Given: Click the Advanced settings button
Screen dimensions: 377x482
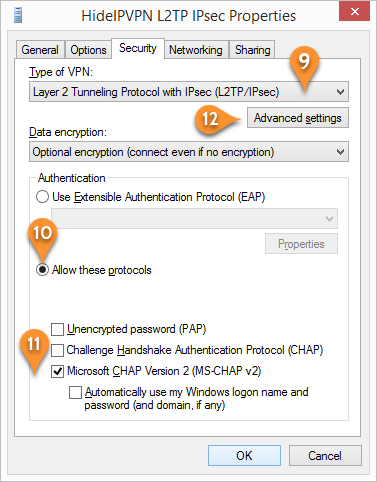Looking at the screenshot, I should coord(298,118).
